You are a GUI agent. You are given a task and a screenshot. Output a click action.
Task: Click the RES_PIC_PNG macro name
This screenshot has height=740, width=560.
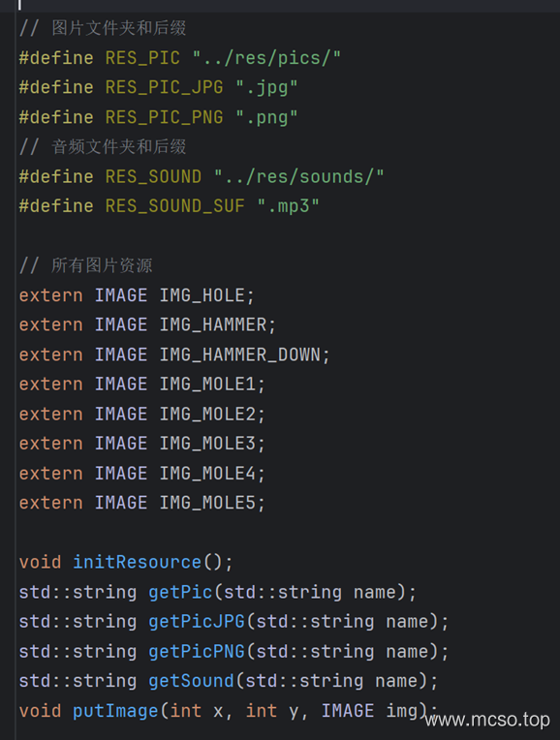tap(164, 117)
